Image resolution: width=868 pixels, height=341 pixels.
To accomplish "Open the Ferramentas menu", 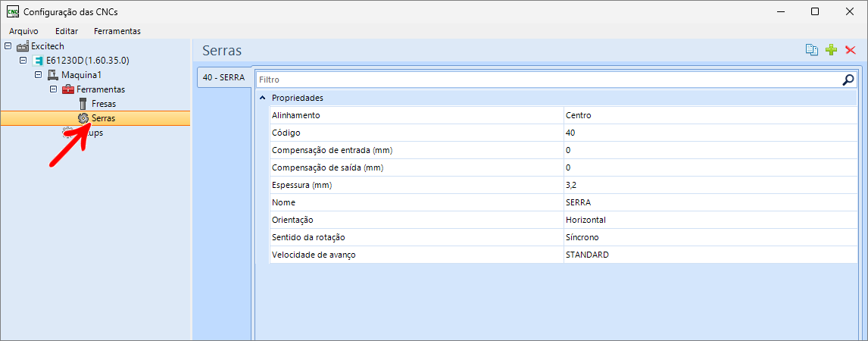I will [x=117, y=31].
